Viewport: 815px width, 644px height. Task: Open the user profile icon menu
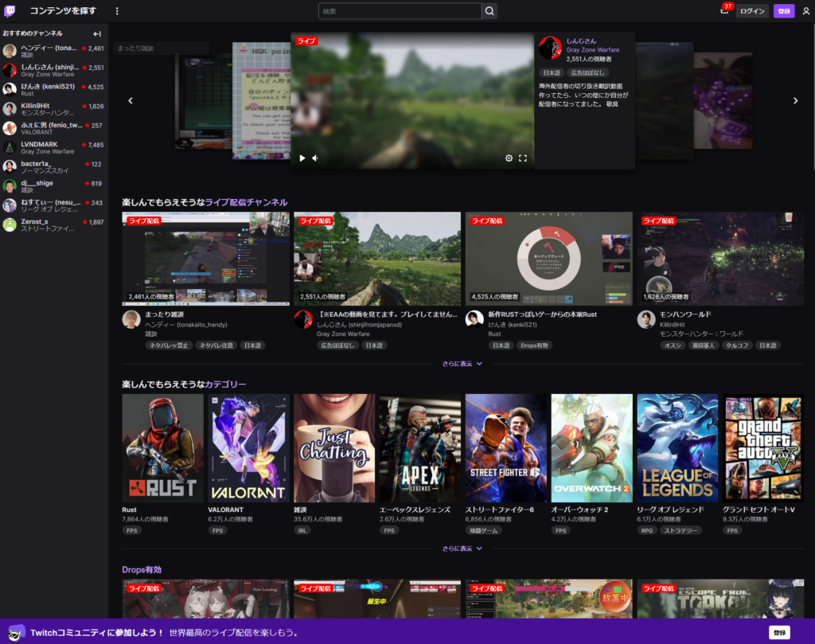[805, 11]
